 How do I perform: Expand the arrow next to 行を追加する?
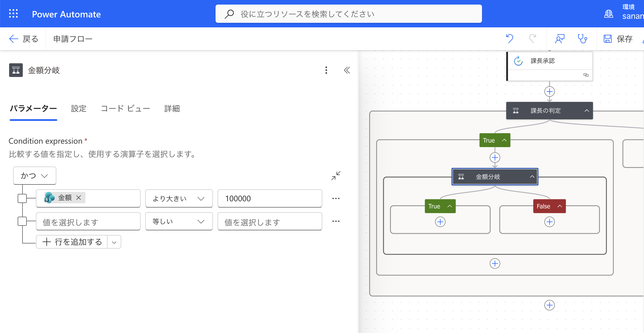(114, 242)
